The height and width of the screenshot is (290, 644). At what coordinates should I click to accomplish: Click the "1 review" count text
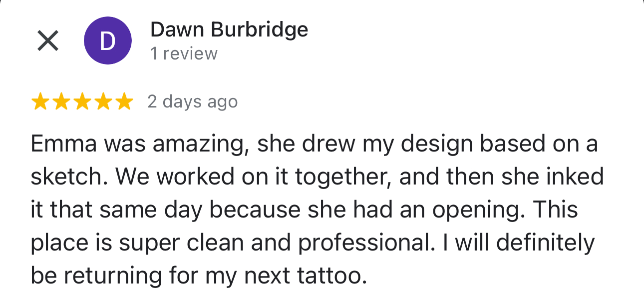[184, 53]
